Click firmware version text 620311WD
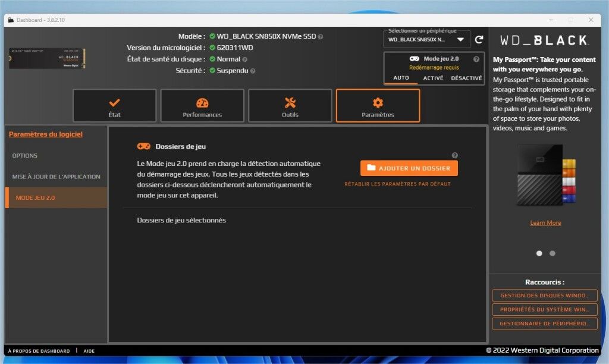The image size is (609, 364). click(x=234, y=48)
